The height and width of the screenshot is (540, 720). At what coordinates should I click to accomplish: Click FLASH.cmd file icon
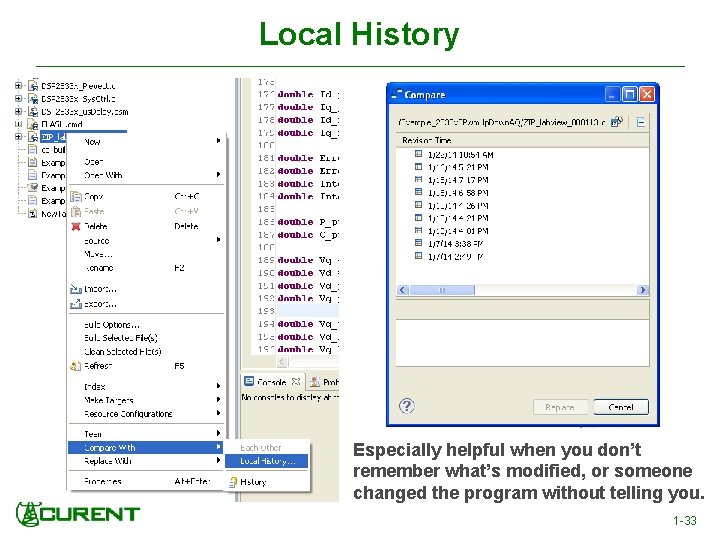[33, 124]
